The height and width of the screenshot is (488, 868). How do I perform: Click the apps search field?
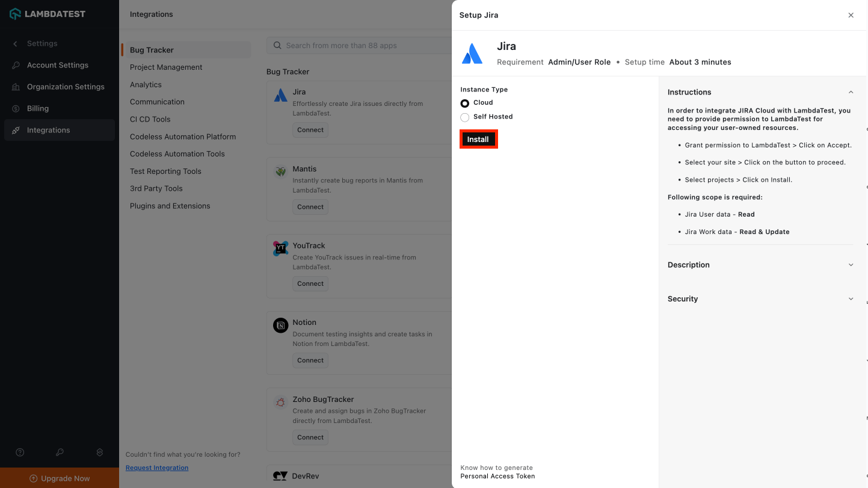361,45
